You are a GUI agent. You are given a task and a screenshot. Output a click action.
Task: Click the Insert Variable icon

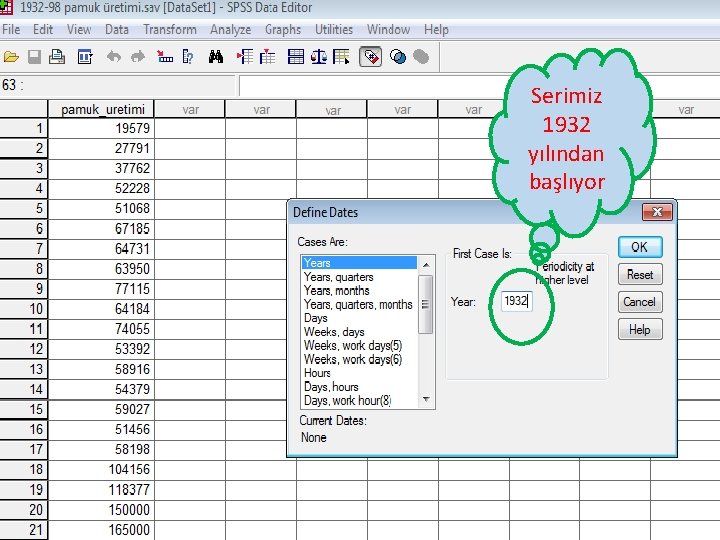[x=267, y=57]
